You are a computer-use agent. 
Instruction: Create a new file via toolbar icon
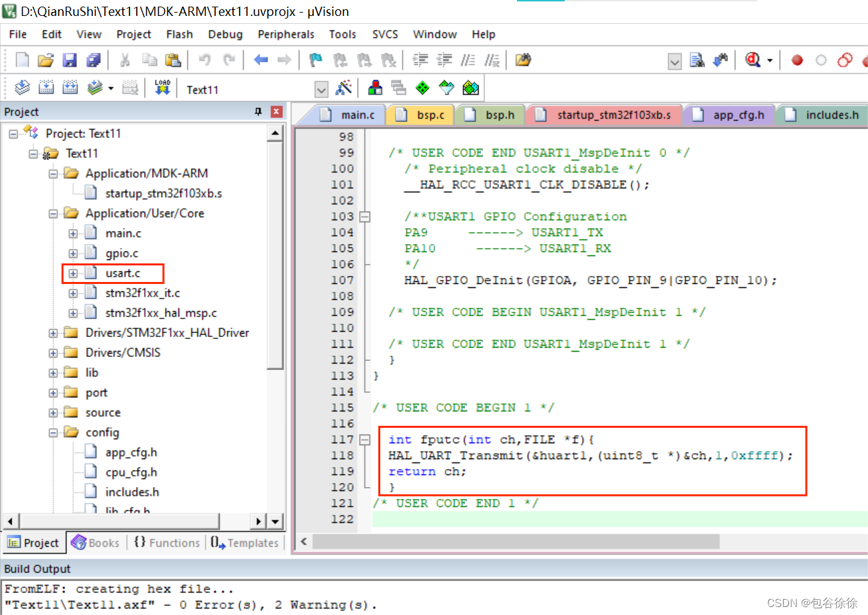pyautogui.click(x=22, y=60)
